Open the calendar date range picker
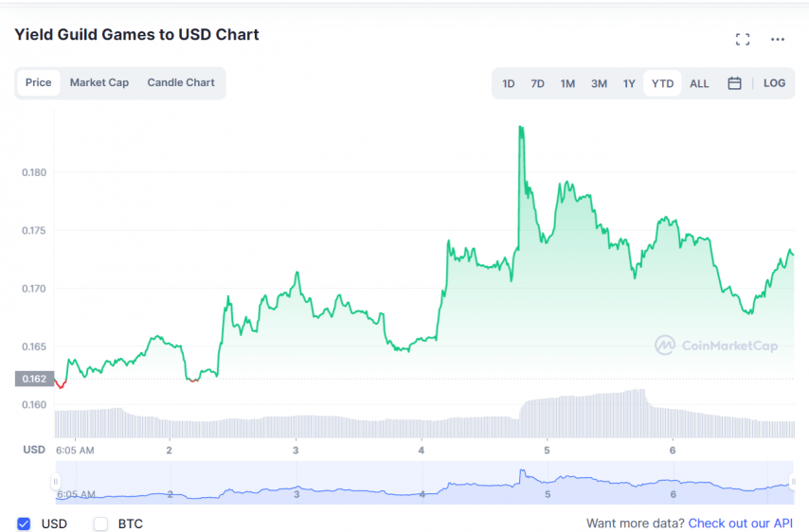 click(734, 83)
